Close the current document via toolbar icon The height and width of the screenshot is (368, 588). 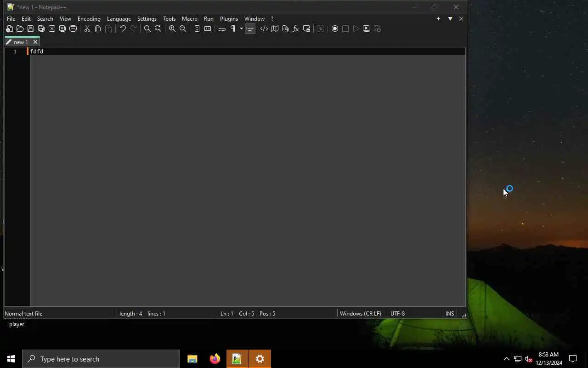[51, 29]
